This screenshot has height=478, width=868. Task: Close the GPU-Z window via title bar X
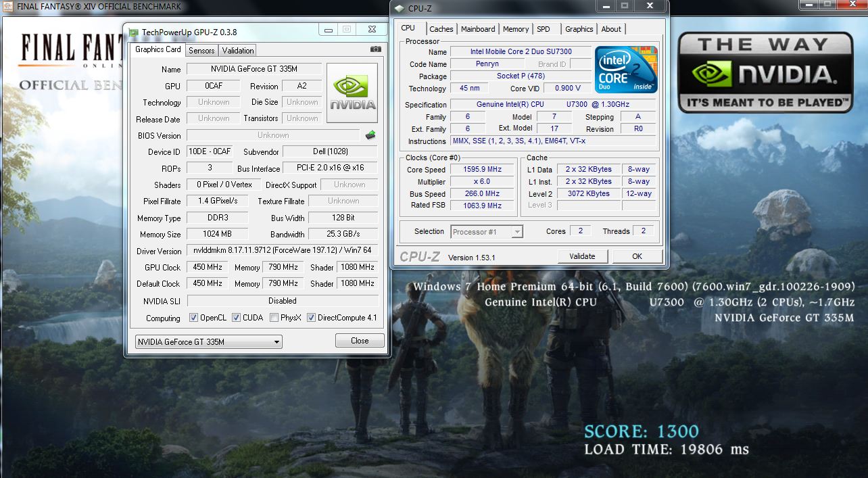pos(370,30)
